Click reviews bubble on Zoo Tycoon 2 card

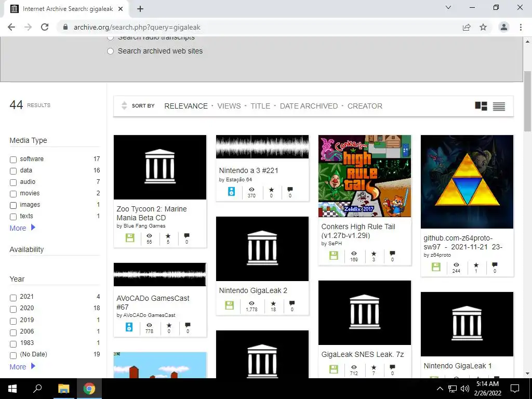[x=187, y=235]
